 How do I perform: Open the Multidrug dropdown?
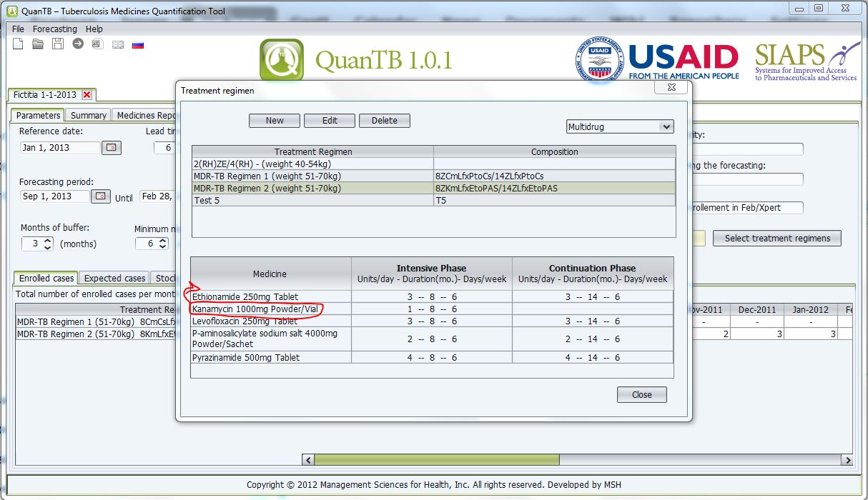point(620,126)
